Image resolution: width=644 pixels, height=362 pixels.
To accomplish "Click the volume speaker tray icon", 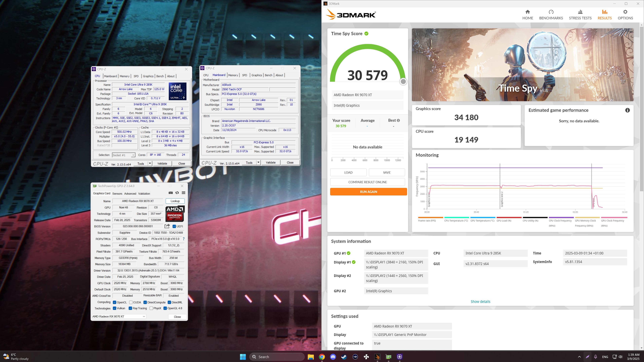I will (x=620, y=357).
